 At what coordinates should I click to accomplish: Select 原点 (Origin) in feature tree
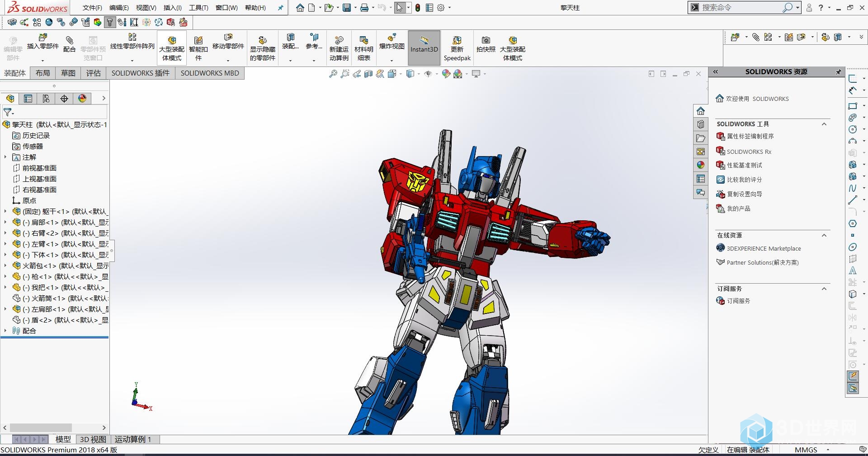tap(29, 201)
